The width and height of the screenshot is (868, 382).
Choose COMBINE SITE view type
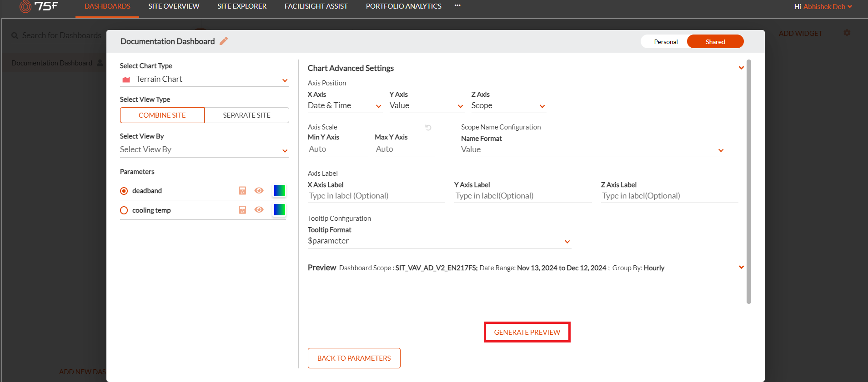tap(162, 115)
